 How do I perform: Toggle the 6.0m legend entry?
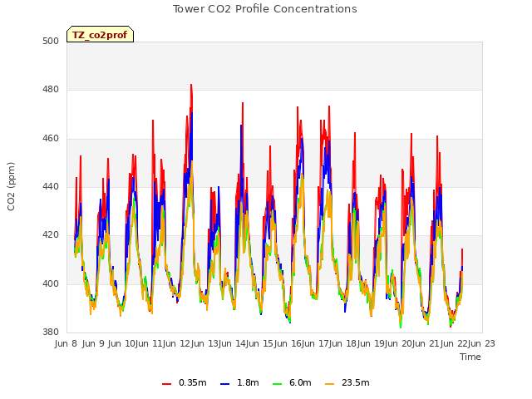click(292, 382)
